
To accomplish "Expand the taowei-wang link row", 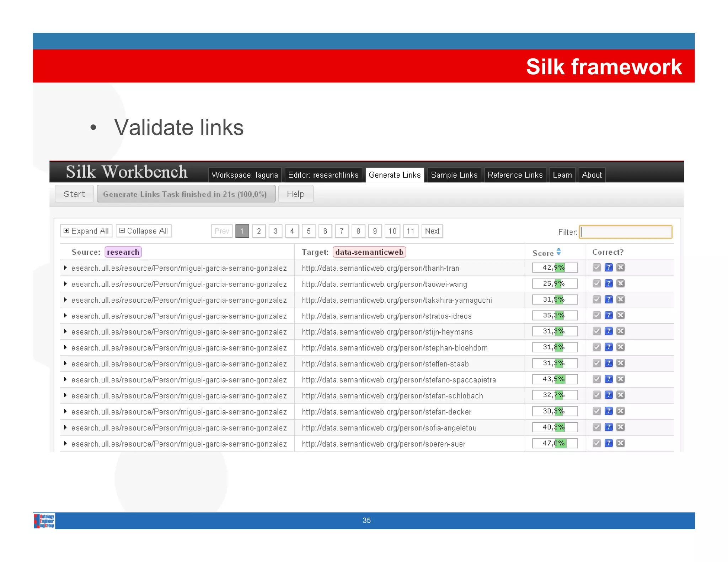I will [x=65, y=284].
